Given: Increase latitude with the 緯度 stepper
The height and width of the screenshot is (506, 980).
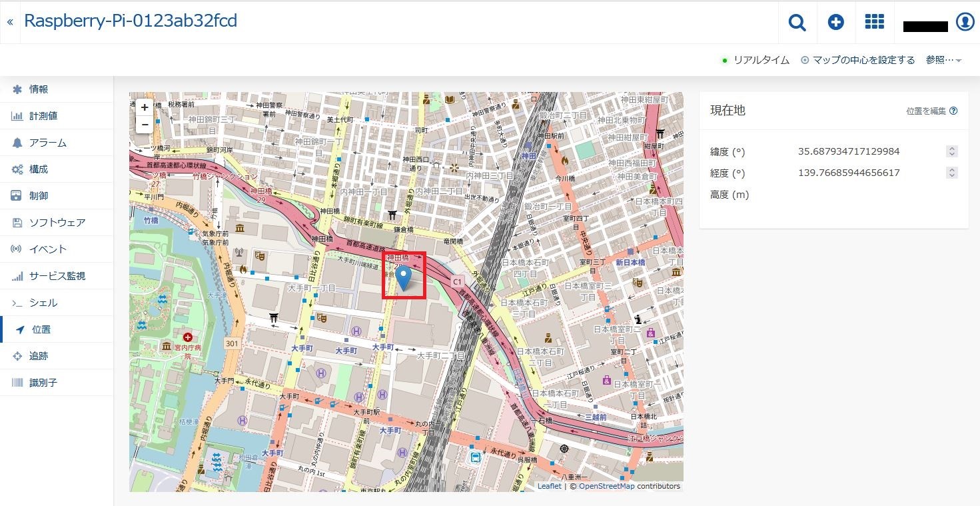Looking at the screenshot, I should (953, 148).
